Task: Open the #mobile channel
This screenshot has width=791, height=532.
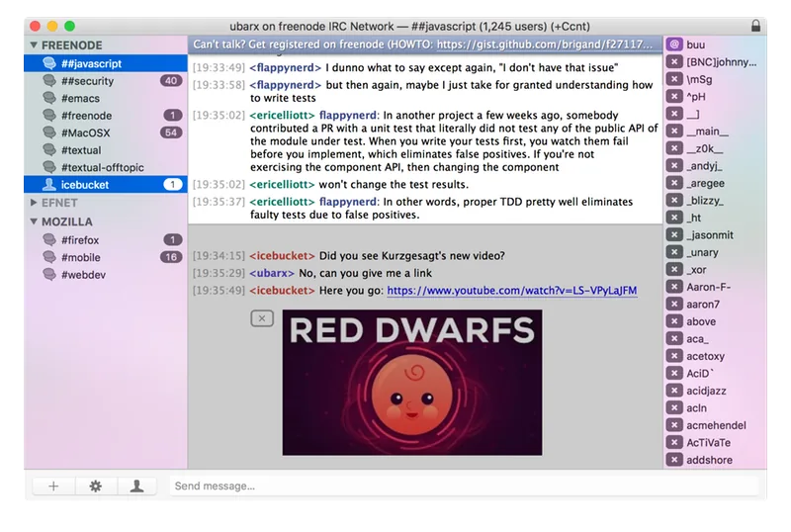Action: (106, 257)
